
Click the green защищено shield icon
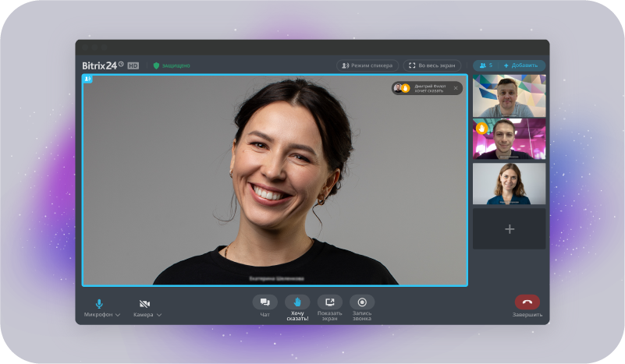click(156, 65)
